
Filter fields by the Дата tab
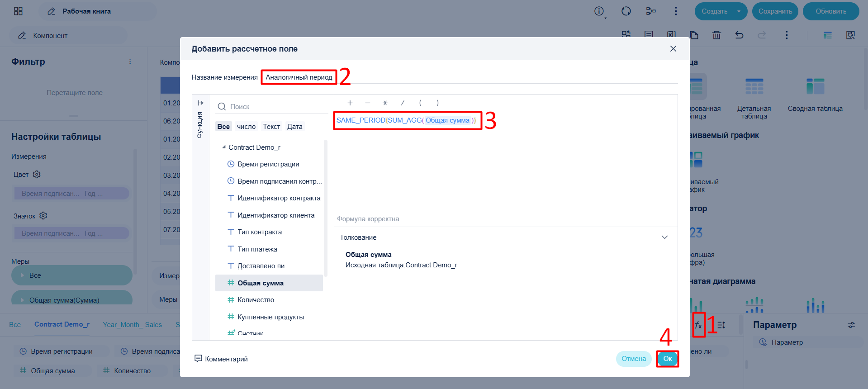click(x=295, y=127)
